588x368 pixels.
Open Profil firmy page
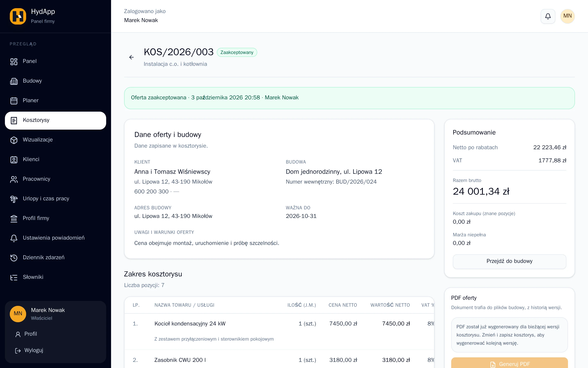(x=55, y=219)
